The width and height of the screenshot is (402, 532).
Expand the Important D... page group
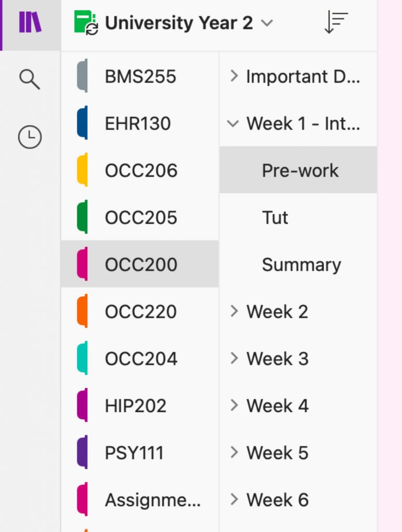[x=234, y=76]
